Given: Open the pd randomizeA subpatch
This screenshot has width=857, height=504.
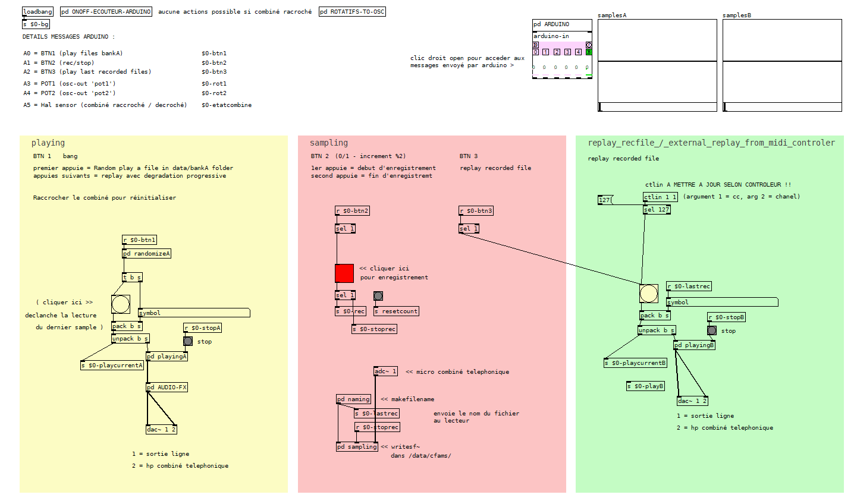Looking at the screenshot, I should [x=146, y=253].
